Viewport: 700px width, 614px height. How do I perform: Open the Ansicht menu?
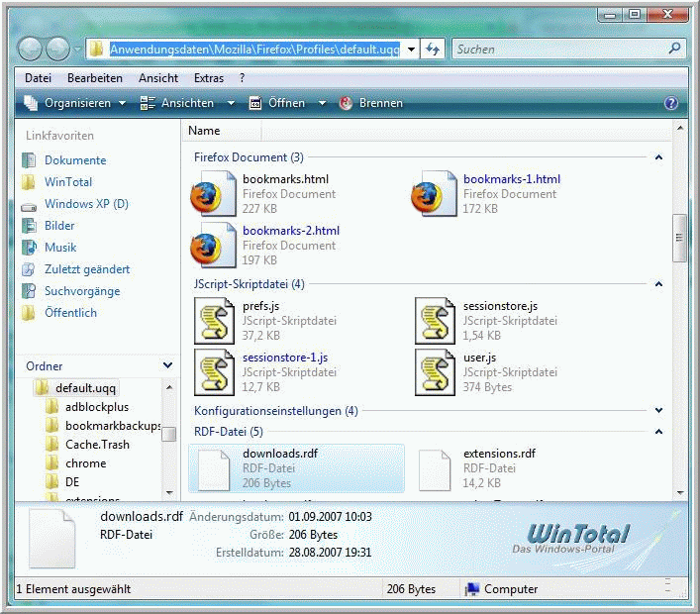tap(158, 78)
